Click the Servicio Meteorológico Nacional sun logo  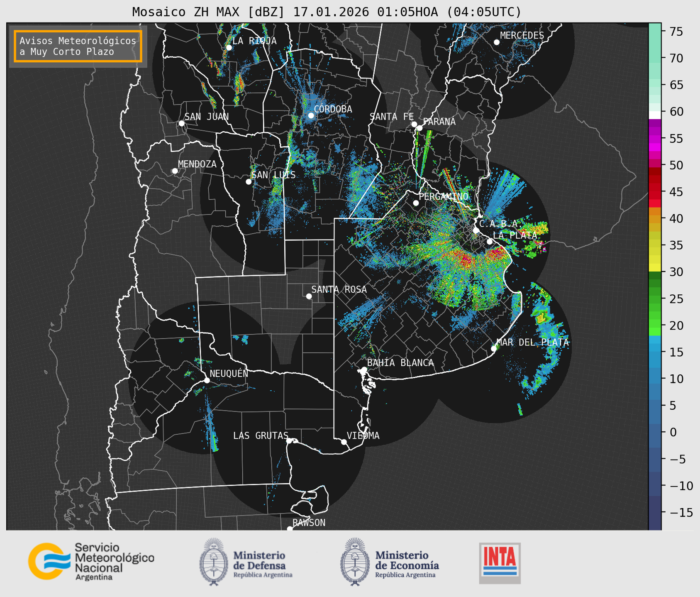coord(49,561)
